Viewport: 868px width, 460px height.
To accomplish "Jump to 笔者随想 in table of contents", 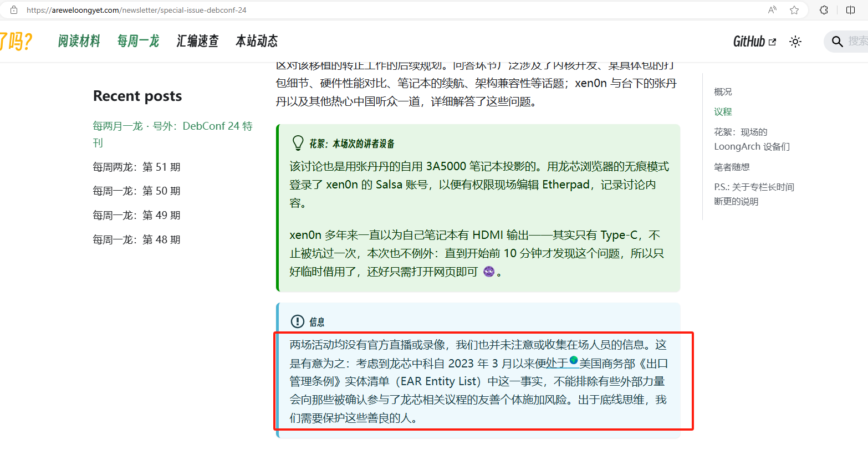I will (732, 167).
